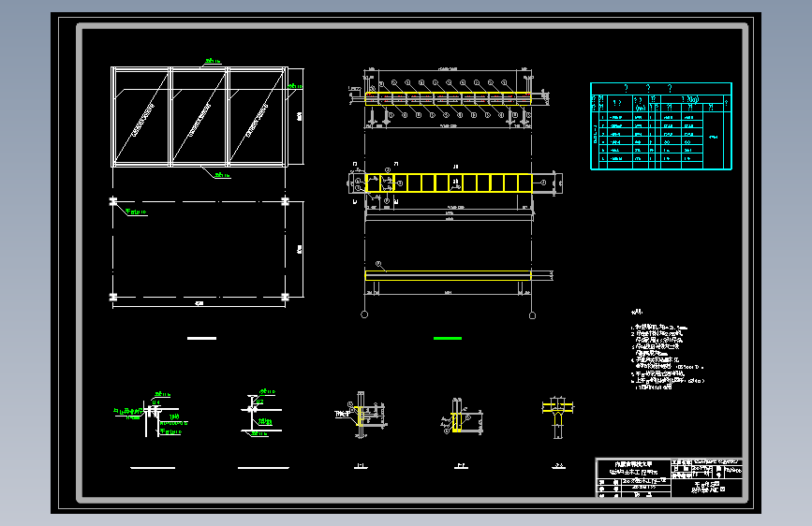Select the 1-1 section detail with yellow plate
This screenshot has width=812, height=526.
point(361,415)
